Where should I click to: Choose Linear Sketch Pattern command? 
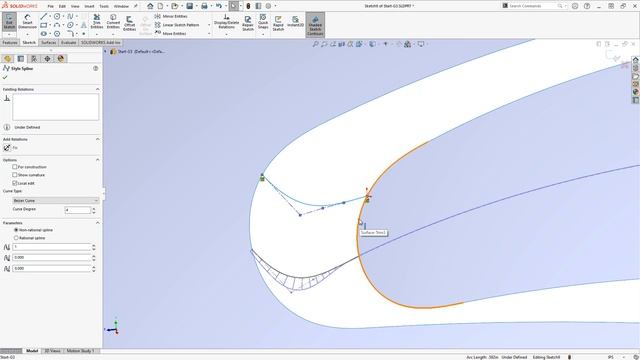(177, 25)
